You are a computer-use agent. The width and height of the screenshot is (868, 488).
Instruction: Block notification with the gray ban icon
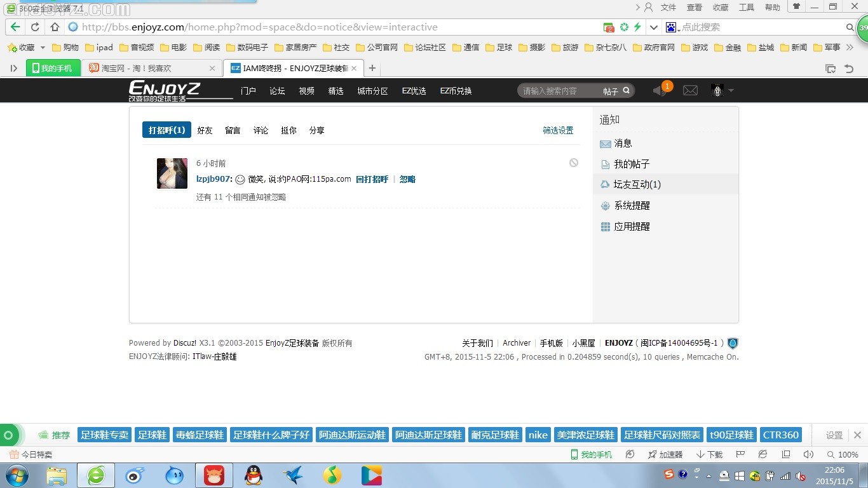pyautogui.click(x=574, y=163)
